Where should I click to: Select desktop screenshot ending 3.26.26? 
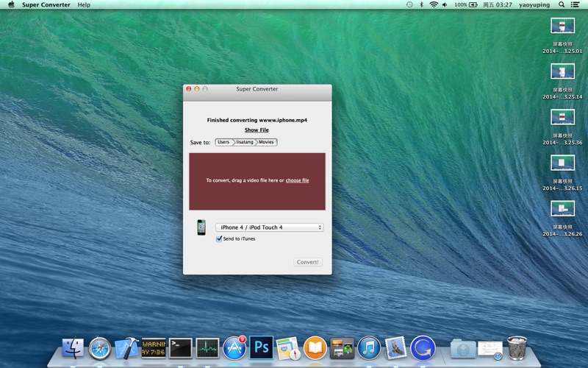[562, 219]
